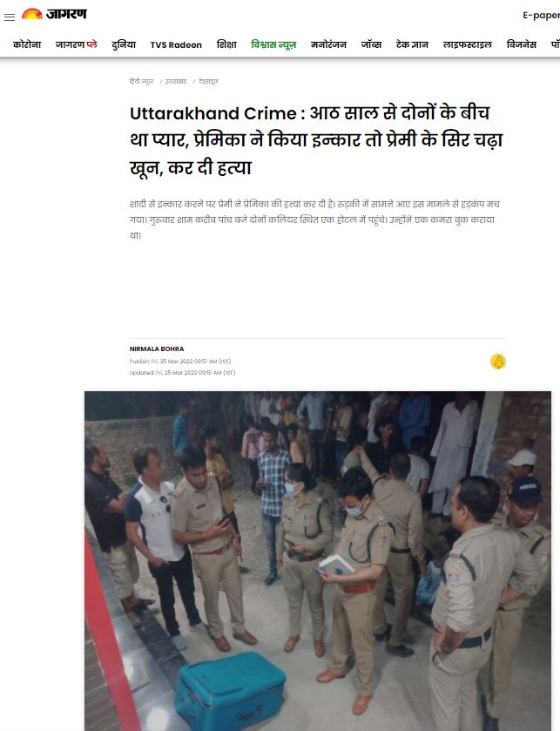Open author Nirmala Bohra's profile link
Viewport: 560px width, 731px height.
[157, 349]
